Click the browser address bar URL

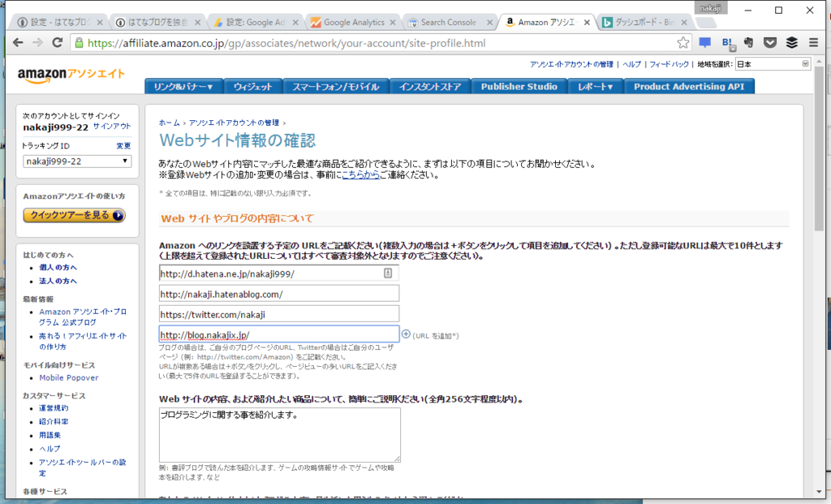(x=286, y=43)
